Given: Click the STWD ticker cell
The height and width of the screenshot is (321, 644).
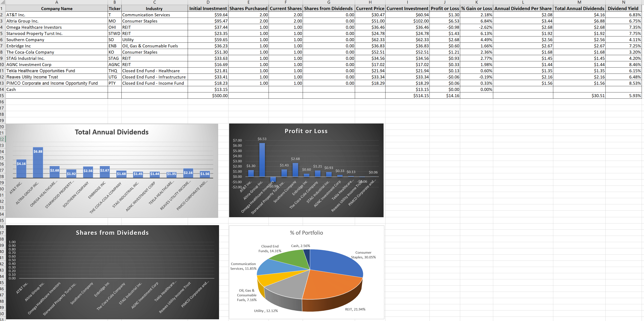Looking at the screenshot, I should point(115,33).
